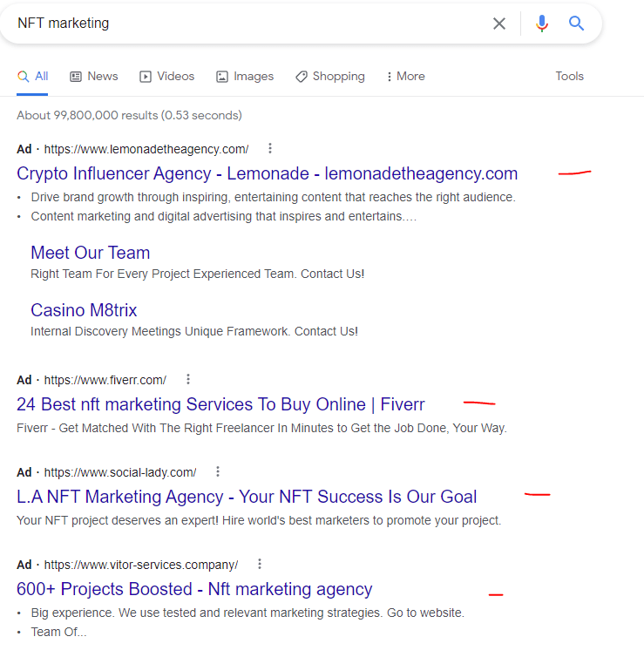This screenshot has height=657, width=644.
Task: Open the L.A NFT Marketing Agency ad link
Action: pyautogui.click(x=247, y=497)
